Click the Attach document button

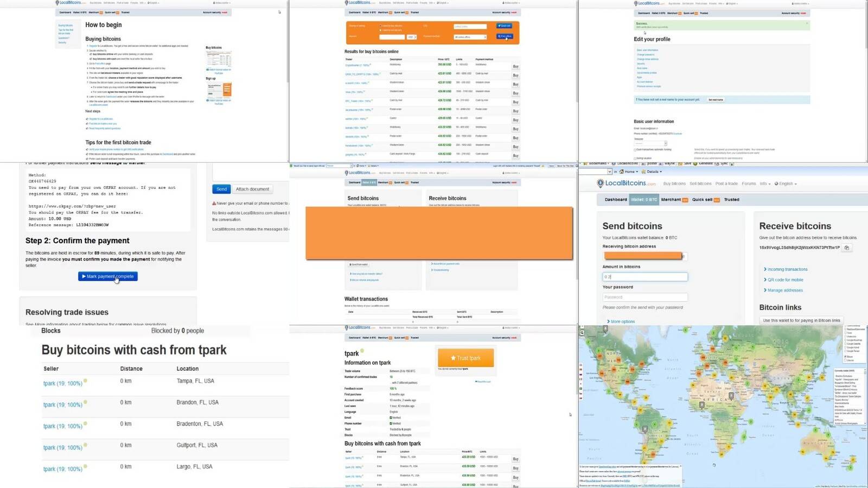252,189
